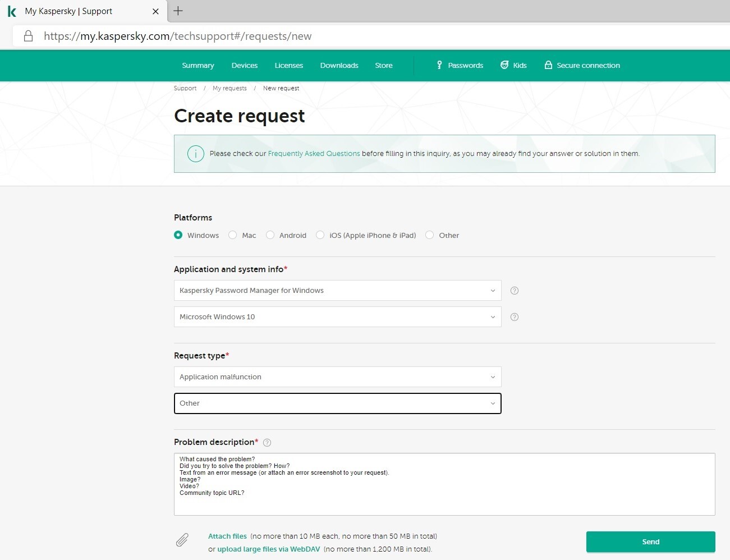This screenshot has width=730, height=560.
Task: Select the Android platform radio button
Action: point(270,235)
